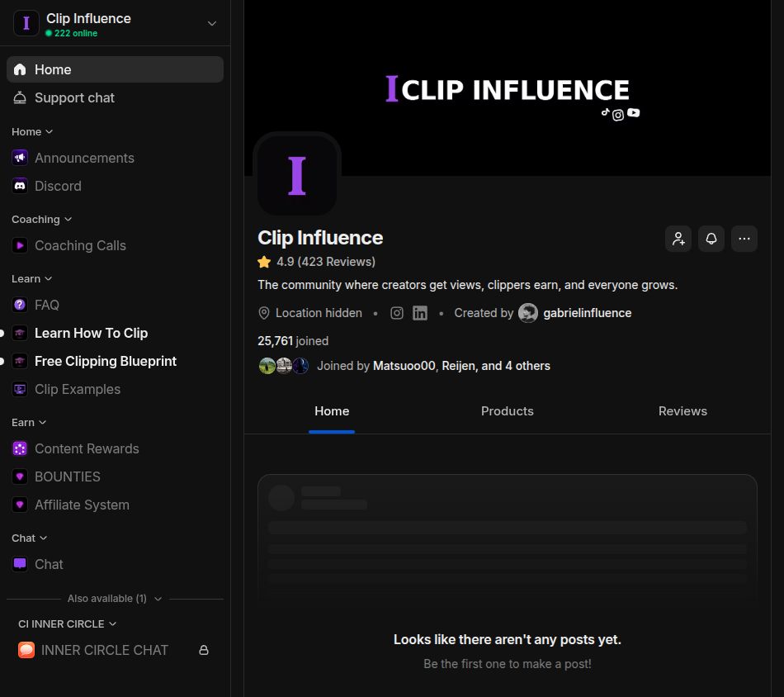784x697 pixels.
Task: Click the FAQ question mark icon
Action: tap(20, 305)
